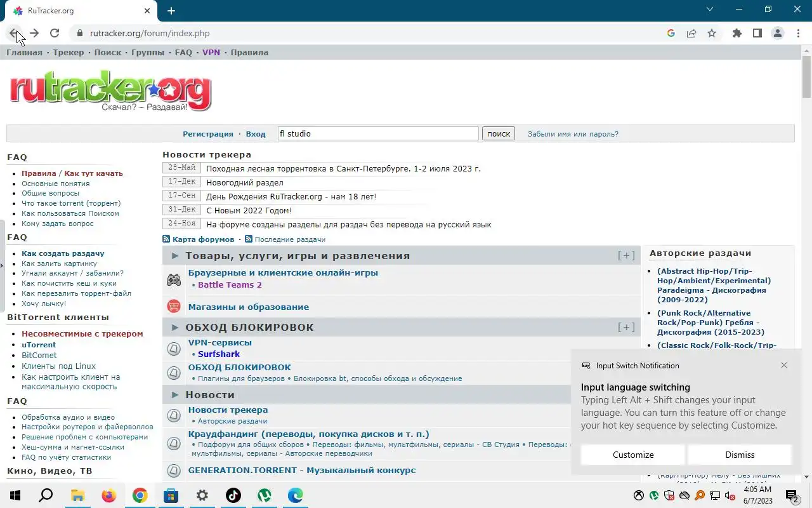Open the TikTok app on the taskbar
The image size is (812, 508).
(233, 495)
